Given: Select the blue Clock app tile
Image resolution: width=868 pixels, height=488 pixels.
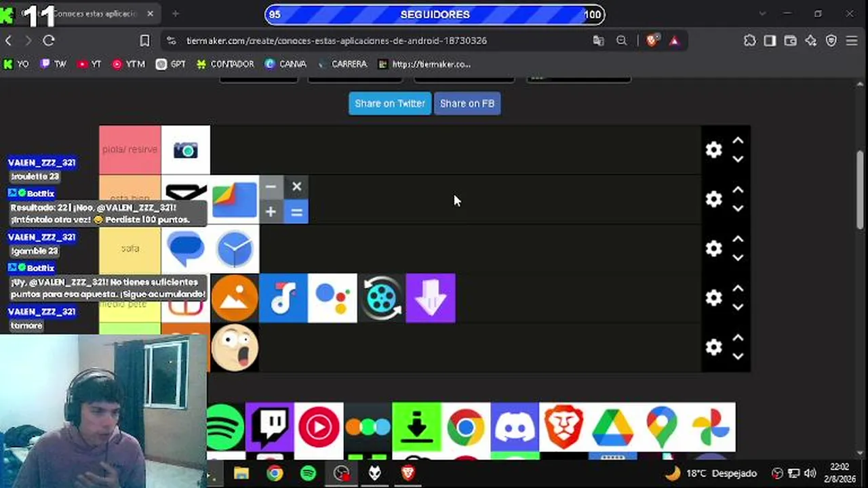Looking at the screenshot, I should [x=235, y=249].
